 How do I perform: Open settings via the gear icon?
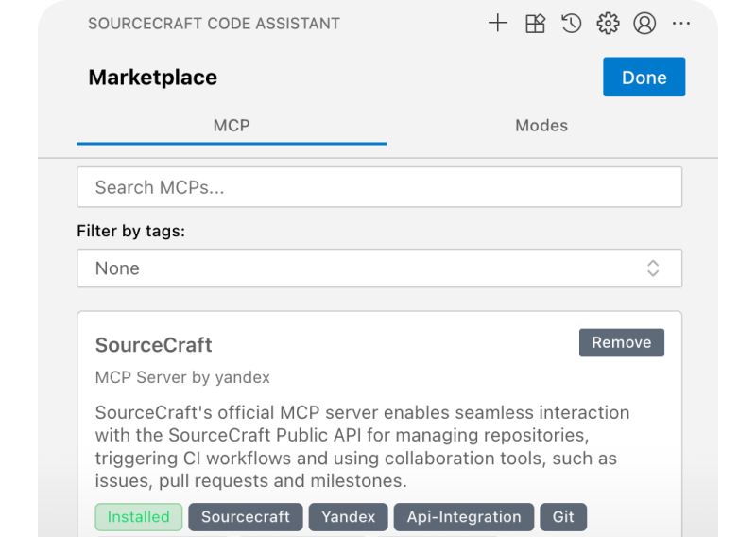608,24
